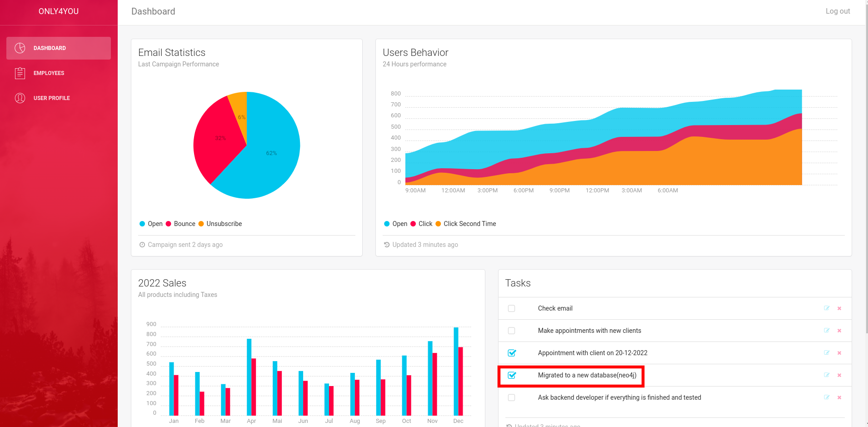Screen dimensions: 868x427
Task: Check the 'Check email' task checkbox
Action: click(x=512, y=308)
